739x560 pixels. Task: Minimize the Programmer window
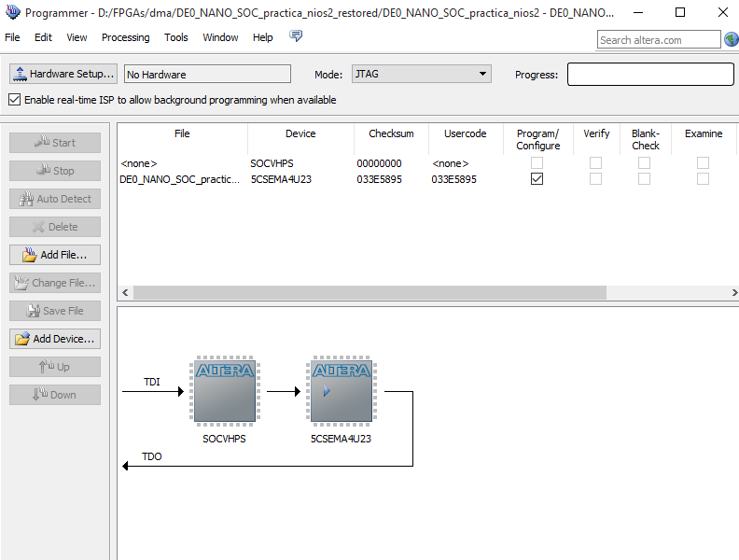tap(638, 12)
